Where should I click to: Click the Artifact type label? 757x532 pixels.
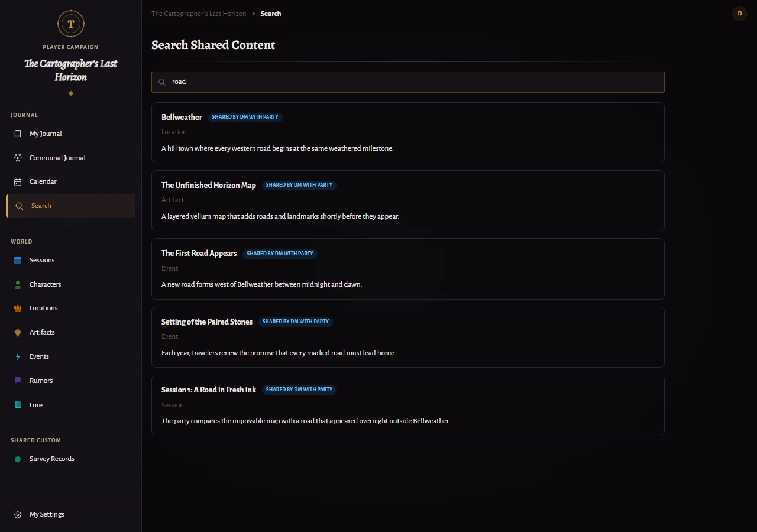173,200
